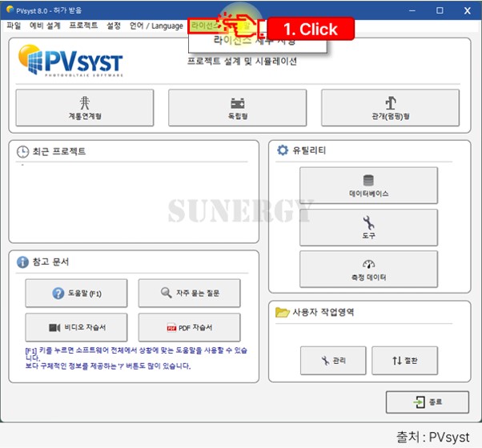The width and height of the screenshot is (482, 448).
Task: Open the 언어 / Language menu
Action: [x=156, y=26]
